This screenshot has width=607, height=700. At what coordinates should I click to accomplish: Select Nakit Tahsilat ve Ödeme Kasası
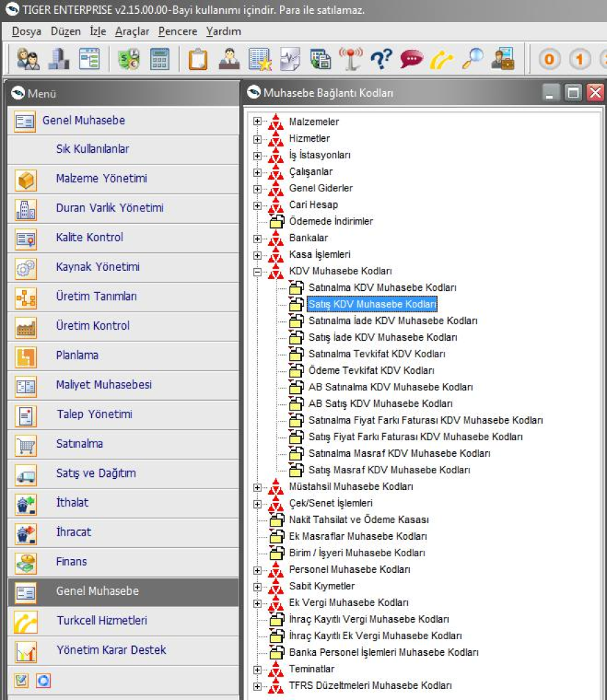tap(359, 520)
